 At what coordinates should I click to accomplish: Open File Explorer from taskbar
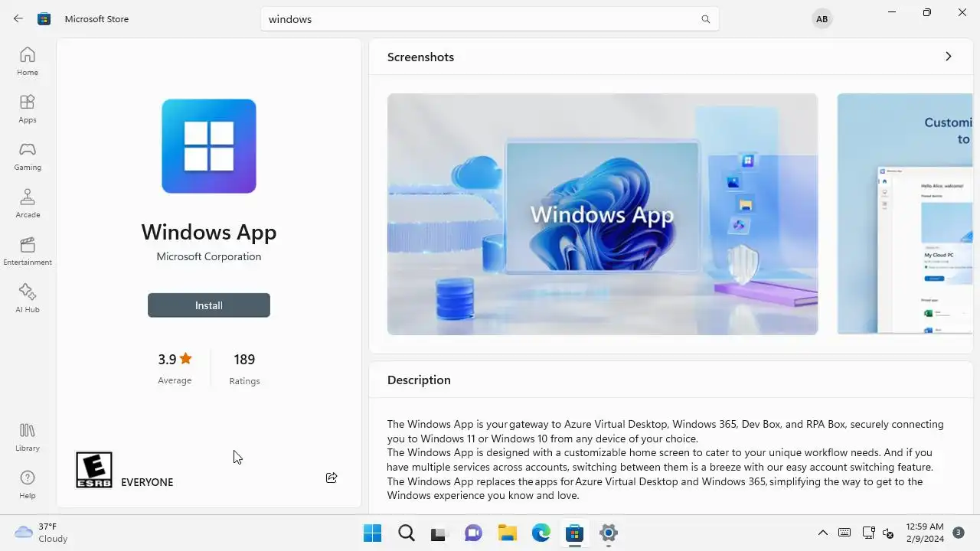point(507,533)
